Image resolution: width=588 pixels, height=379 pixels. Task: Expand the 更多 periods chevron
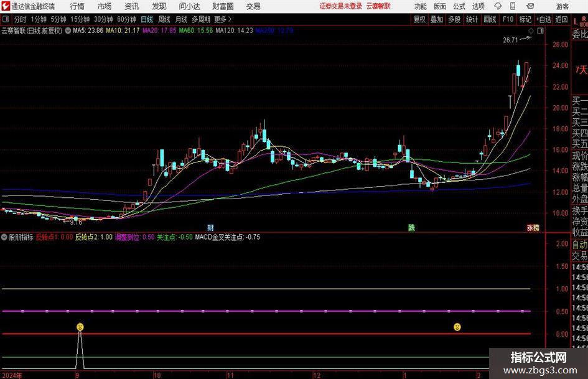(223, 19)
